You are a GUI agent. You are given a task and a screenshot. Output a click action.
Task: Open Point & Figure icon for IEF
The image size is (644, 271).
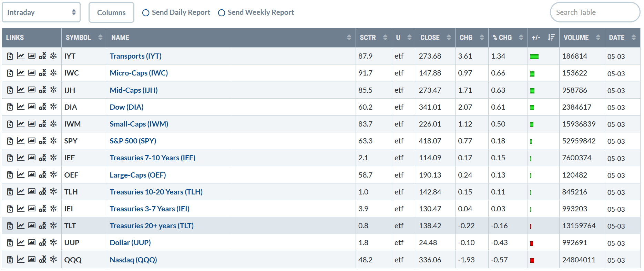[x=42, y=158]
